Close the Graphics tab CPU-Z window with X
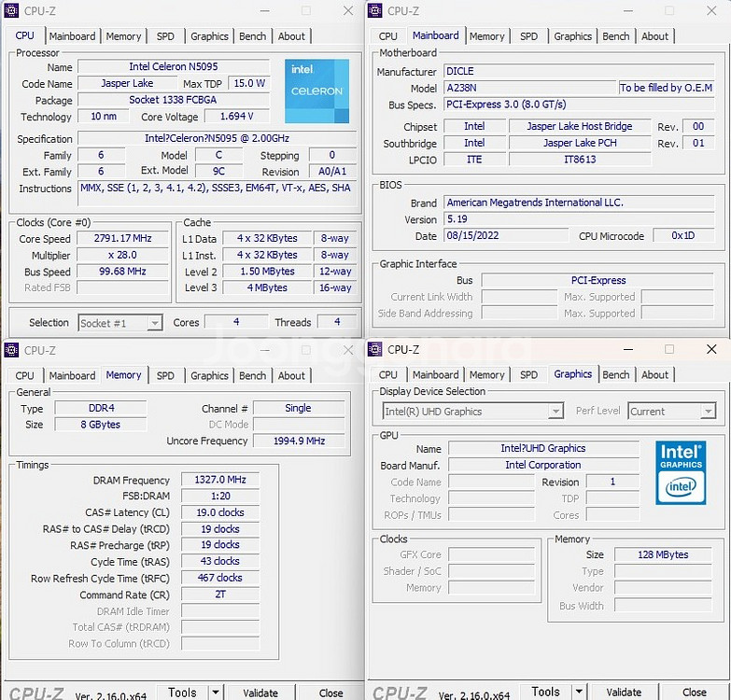Image resolution: width=731 pixels, height=700 pixels. pos(711,349)
